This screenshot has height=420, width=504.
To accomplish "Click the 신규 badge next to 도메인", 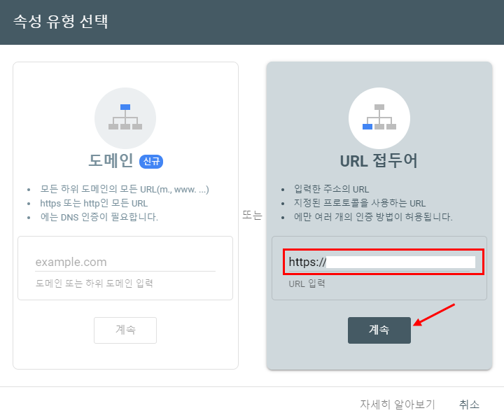I will [x=151, y=161].
